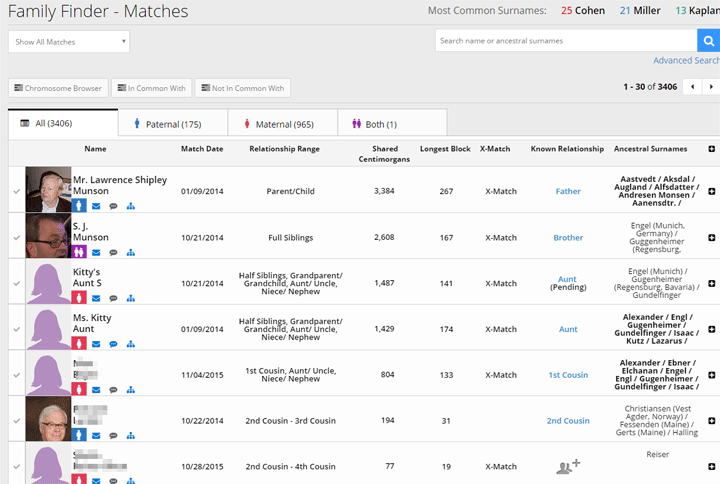Viewport: 720px width, 484px height.
Task: Click add relationship icon in last row
Action: point(568,466)
